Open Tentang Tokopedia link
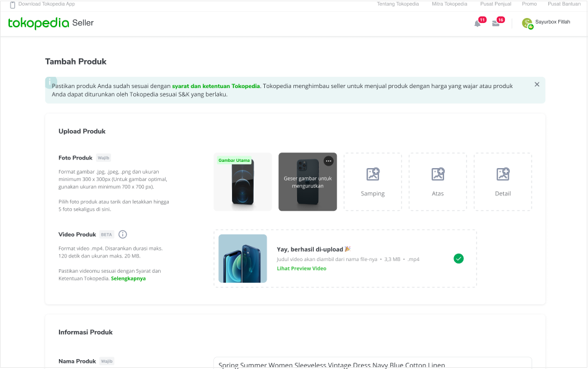This screenshot has width=588, height=369. click(398, 4)
